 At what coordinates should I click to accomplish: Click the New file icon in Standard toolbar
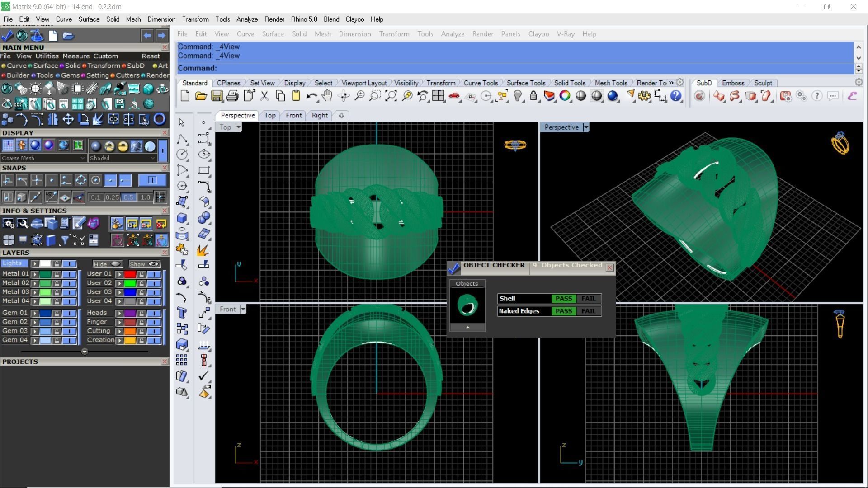(185, 96)
